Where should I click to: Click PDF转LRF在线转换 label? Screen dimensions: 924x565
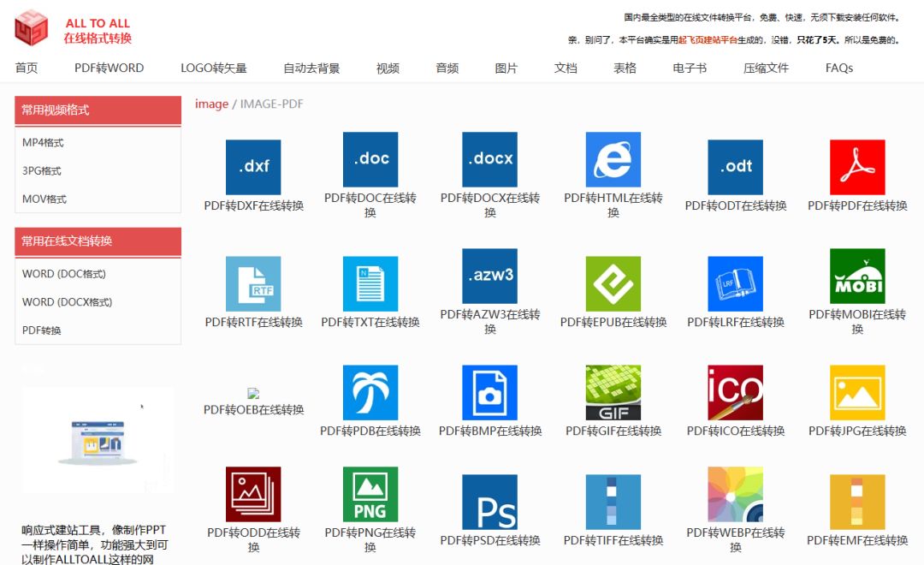(x=736, y=322)
